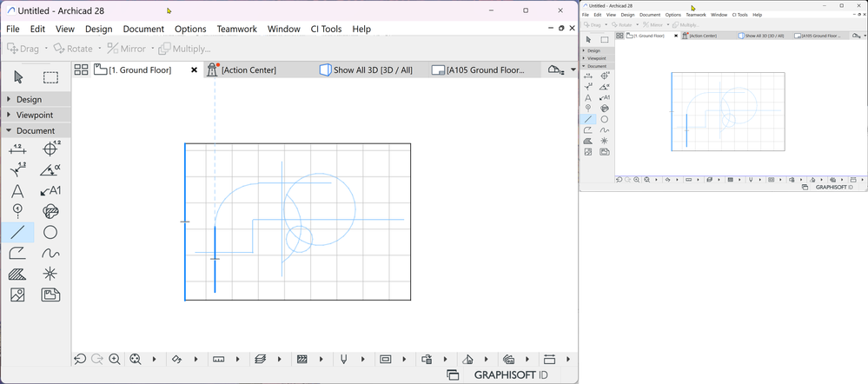Switch to Show All 3D tab
This screenshot has width=868, height=384.
(x=367, y=70)
